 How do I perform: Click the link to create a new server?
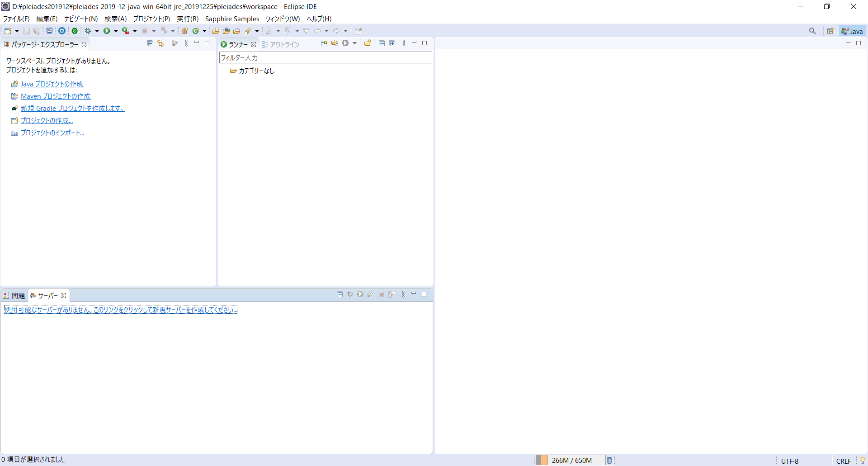(121, 309)
